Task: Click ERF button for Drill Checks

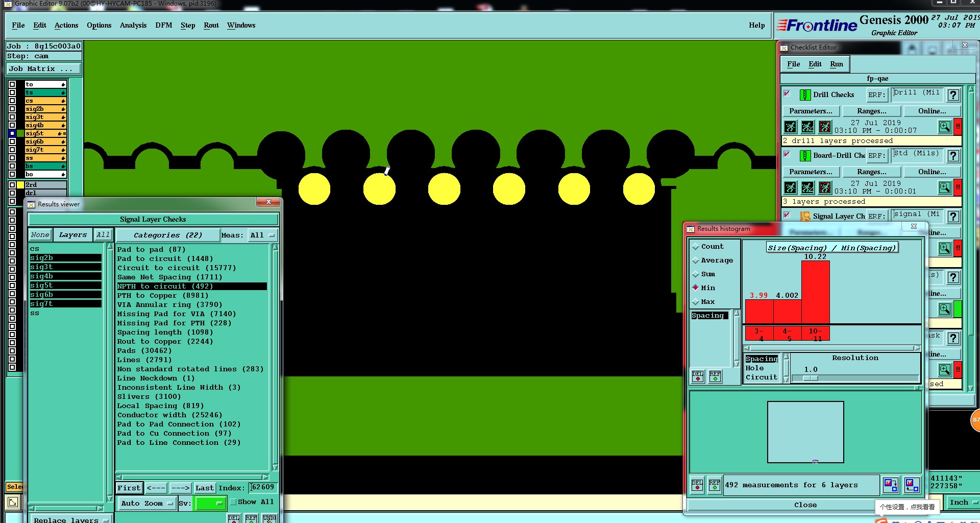Action: 877,95
